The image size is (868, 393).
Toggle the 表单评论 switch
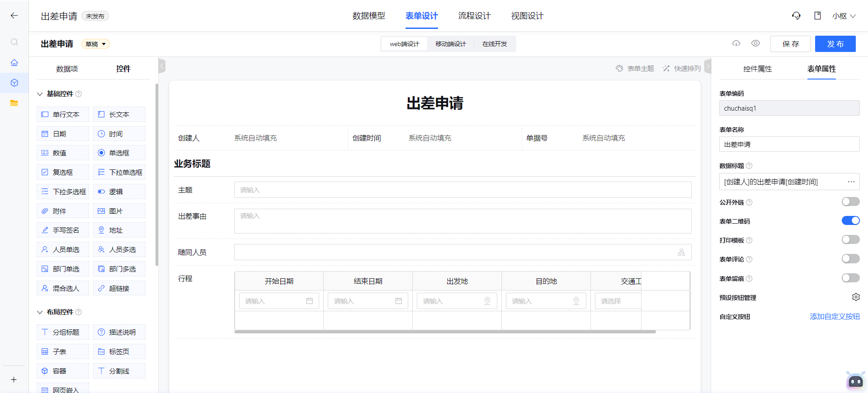[850, 258]
